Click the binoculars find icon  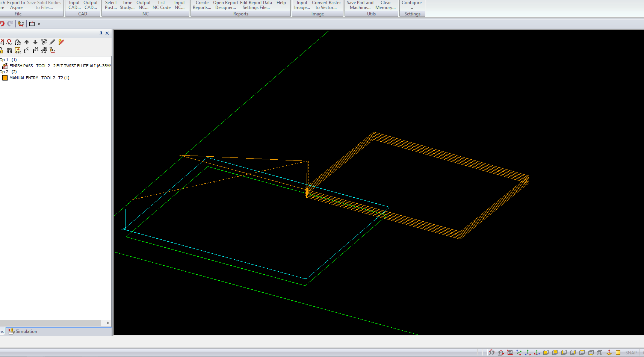coord(9,50)
